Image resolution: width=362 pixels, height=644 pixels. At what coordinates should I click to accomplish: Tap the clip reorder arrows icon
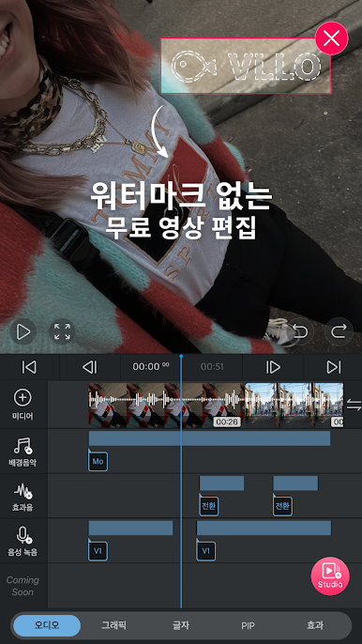pyautogui.click(x=354, y=405)
